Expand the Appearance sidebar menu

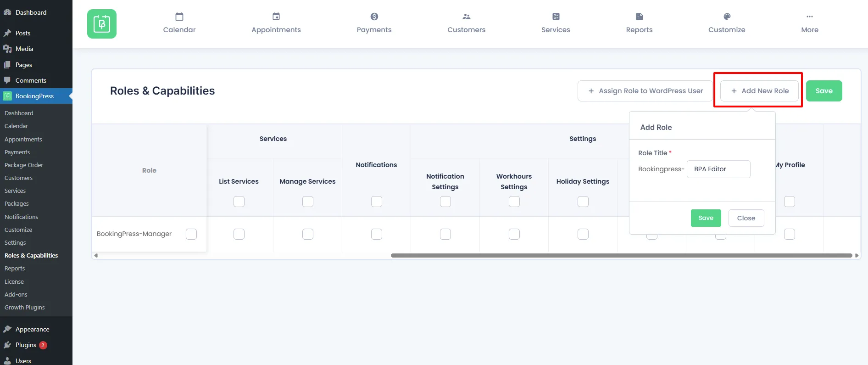(32, 329)
